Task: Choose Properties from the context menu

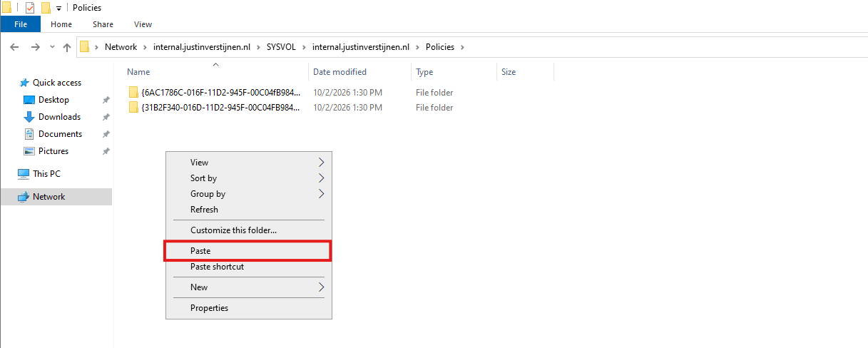Action: (248, 308)
